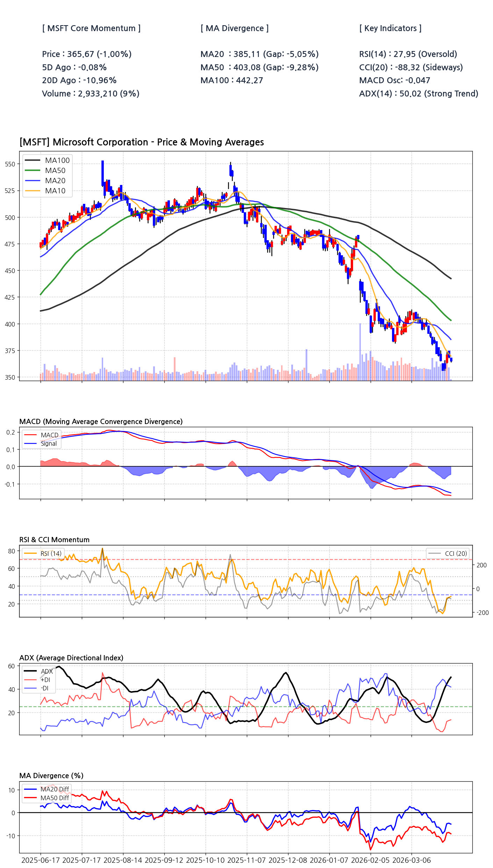Click the MACD panel title

[101, 422]
